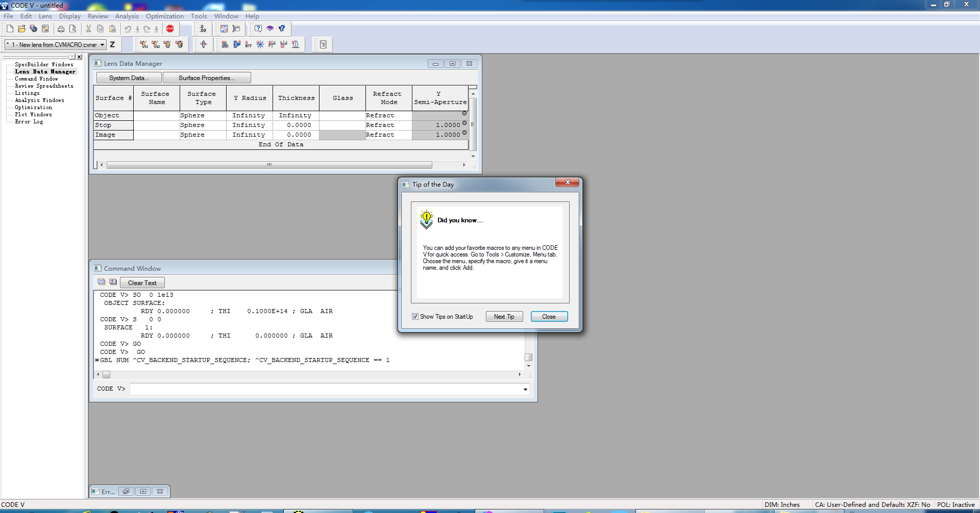The image size is (980, 513).
Task: Click Object row semi-aperture circle marker
Action: coord(464,113)
